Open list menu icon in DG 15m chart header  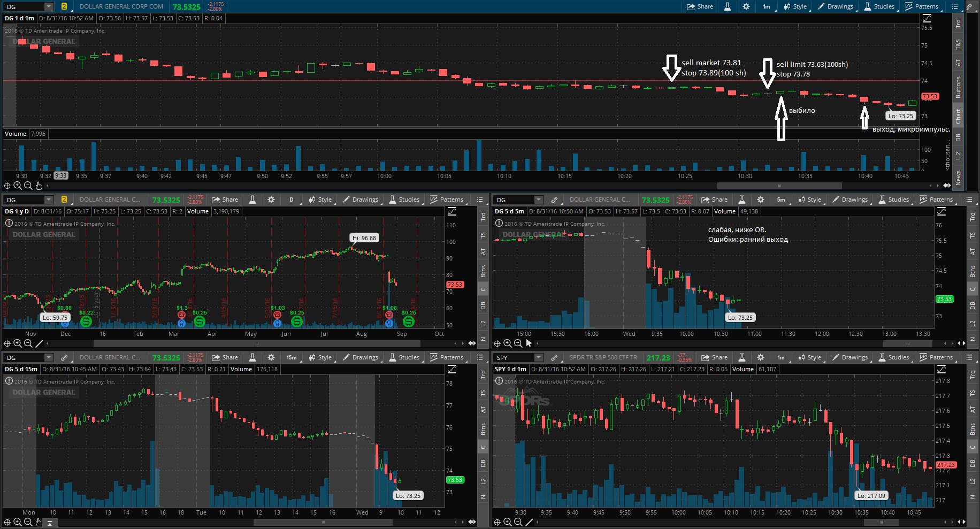pyautogui.click(x=480, y=357)
